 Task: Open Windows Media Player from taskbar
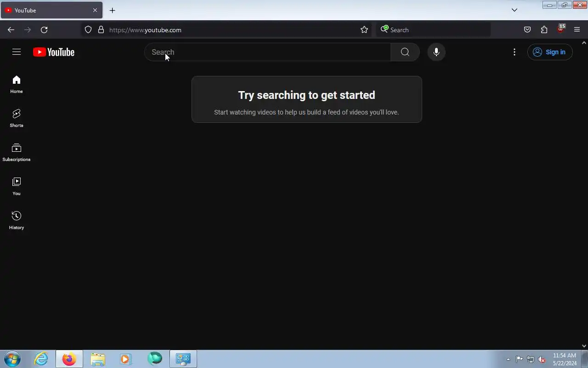pos(126,359)
